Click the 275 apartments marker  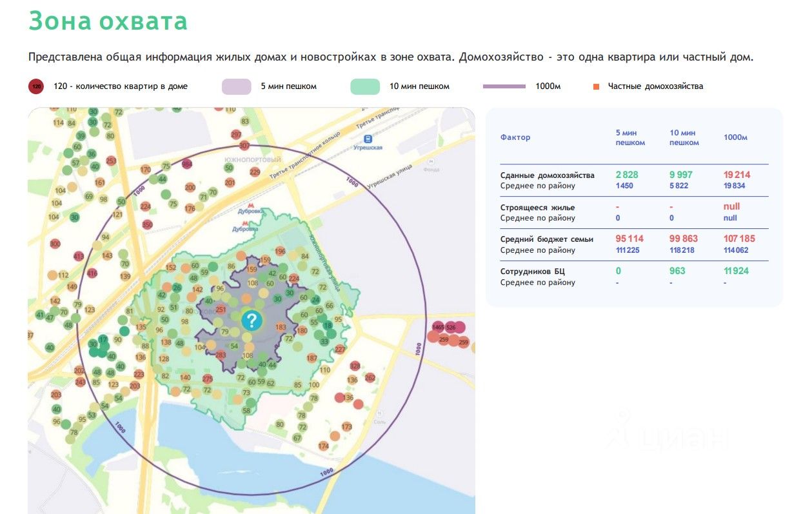[x=207, y=379]
